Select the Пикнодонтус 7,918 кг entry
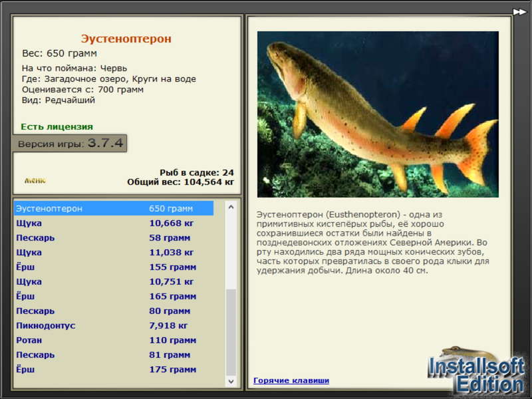Viewport: 532px width, 399px height. 114,325
